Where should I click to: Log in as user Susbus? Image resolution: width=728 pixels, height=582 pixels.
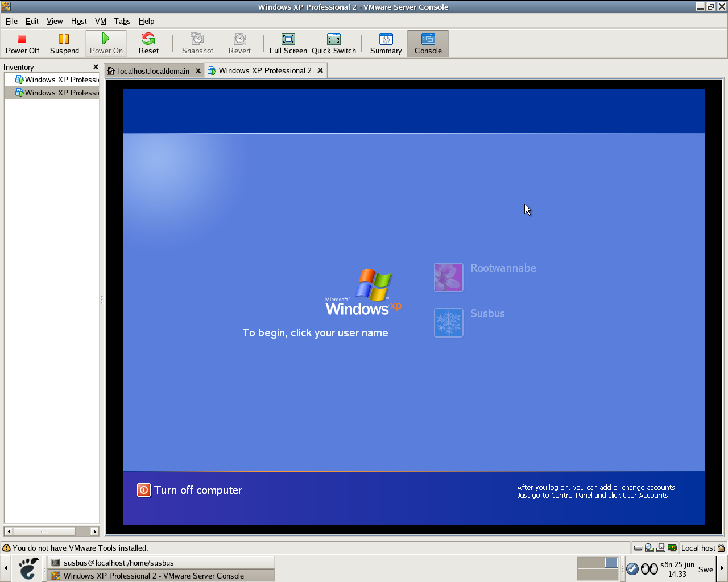[487, 313]
